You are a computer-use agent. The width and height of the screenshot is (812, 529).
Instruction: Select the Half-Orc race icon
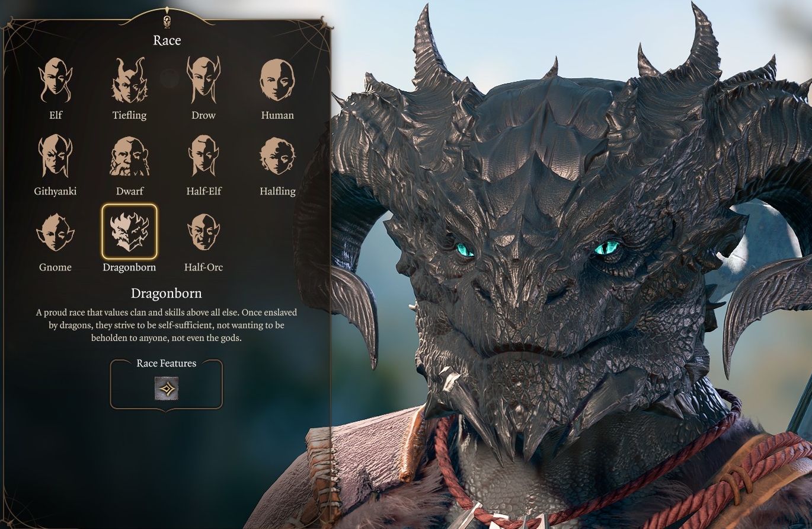pyautogui.click(x=203, y=232)
